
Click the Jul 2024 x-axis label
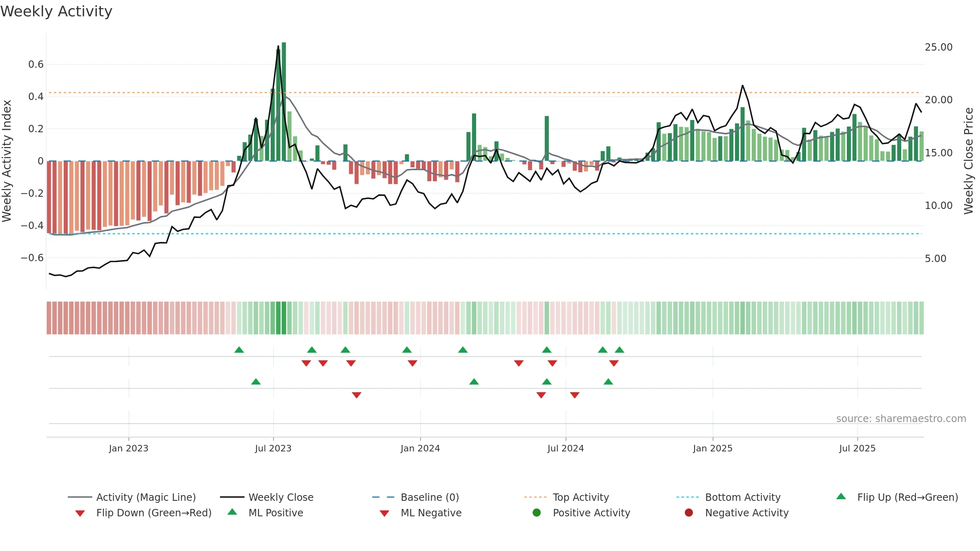coord(566,449)
